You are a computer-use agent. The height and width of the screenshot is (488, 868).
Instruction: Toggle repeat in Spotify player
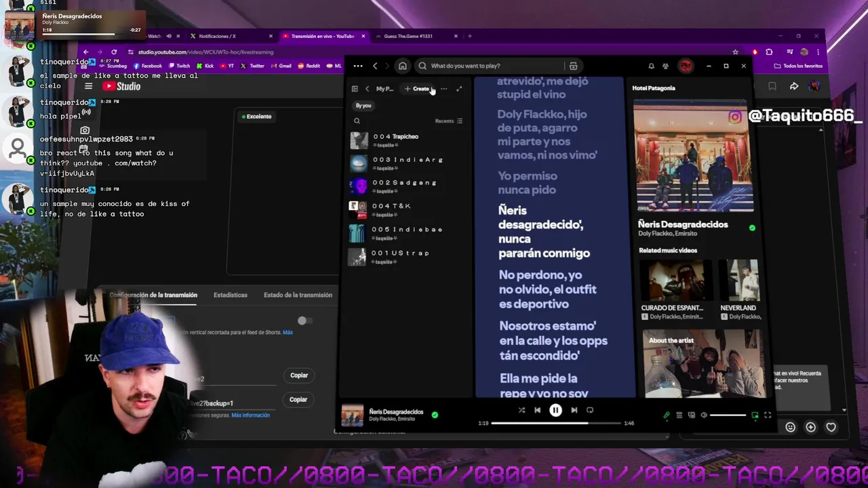click(589, 410)
